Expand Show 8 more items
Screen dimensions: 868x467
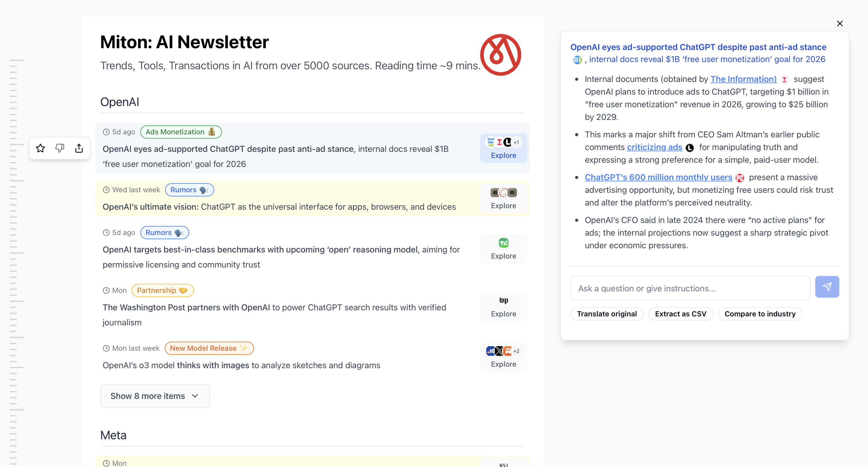coord(155,396)
